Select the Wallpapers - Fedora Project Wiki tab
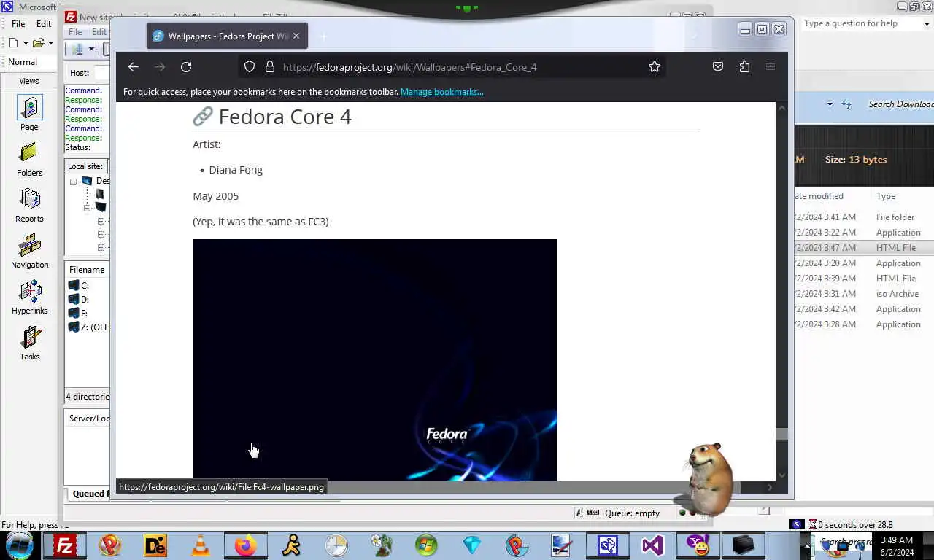 (227, 36)
